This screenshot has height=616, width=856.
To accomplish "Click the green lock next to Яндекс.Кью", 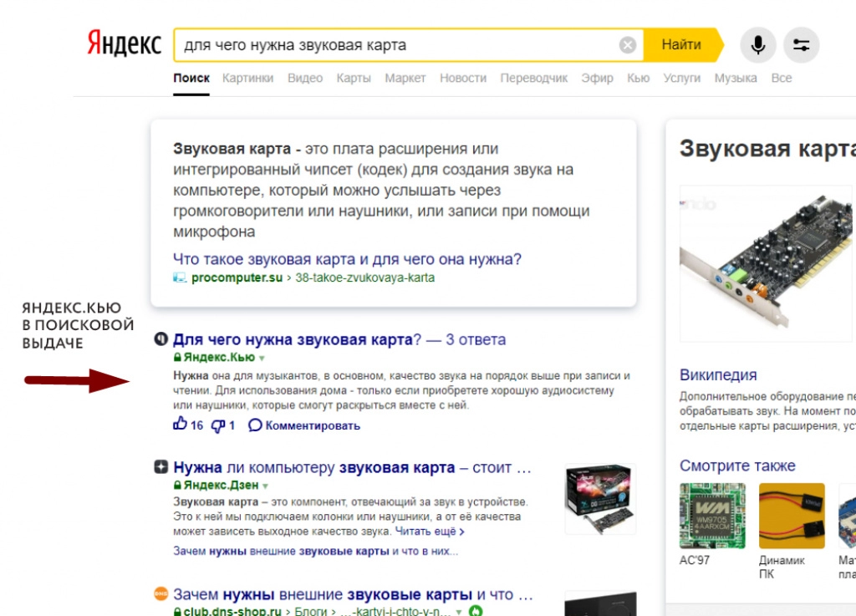I will pos(177,358).
